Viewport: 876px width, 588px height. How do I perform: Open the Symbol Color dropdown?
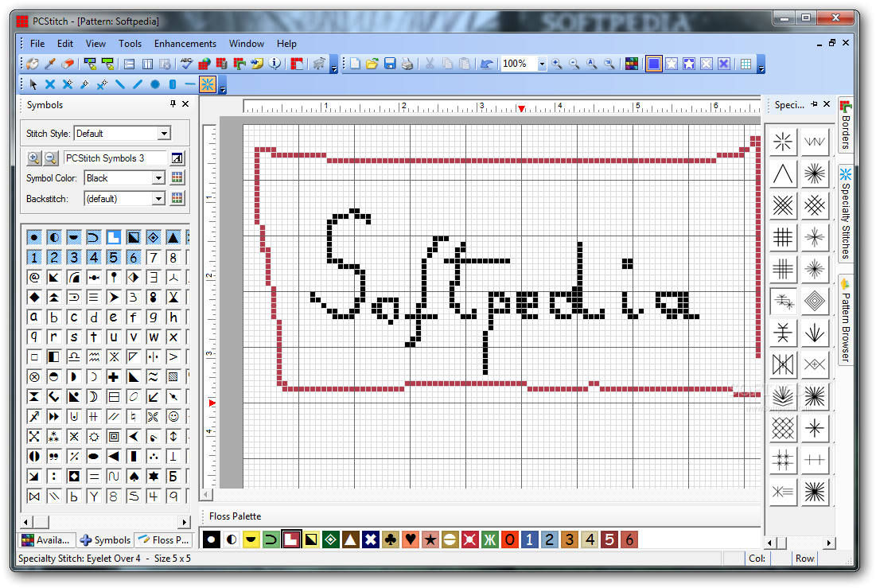pyautogui.click(x=158, y=177)
